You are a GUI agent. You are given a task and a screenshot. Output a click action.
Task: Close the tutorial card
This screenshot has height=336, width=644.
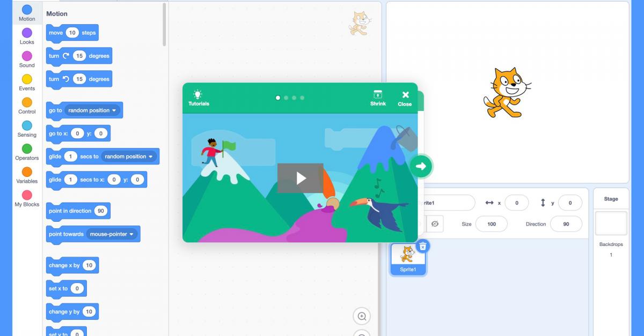[x=405, y=98]
